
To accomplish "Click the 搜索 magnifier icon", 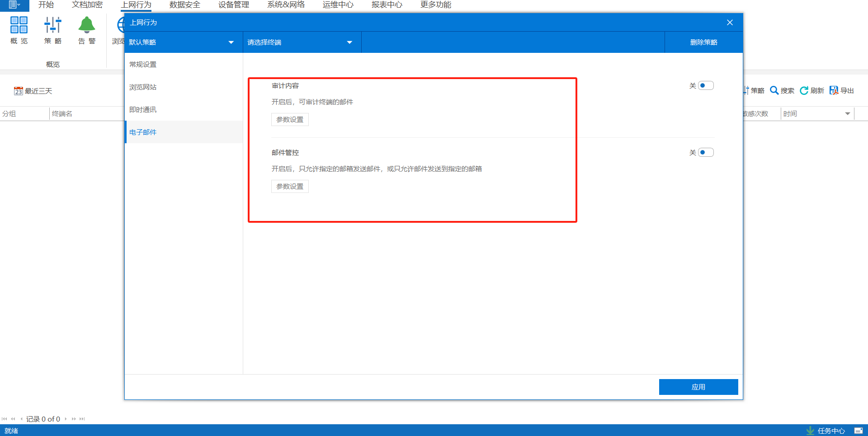I will (774, 90).
